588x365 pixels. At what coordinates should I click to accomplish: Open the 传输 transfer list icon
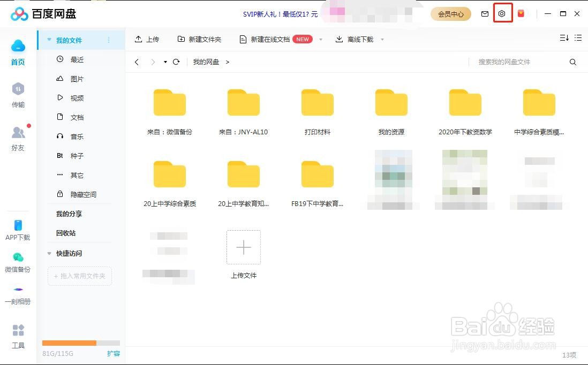[18, 95]
